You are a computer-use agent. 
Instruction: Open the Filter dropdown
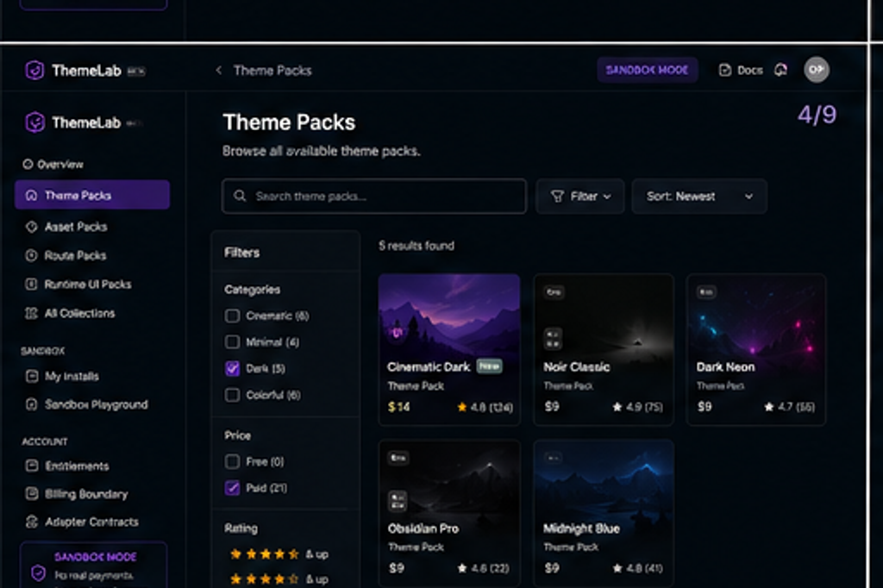click(580, 196)
